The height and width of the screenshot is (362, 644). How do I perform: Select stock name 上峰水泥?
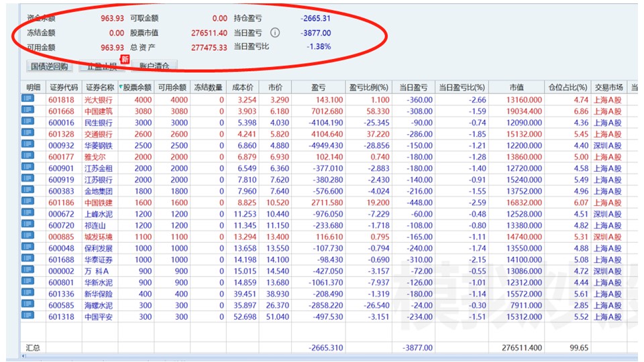pyautogui.click(x=99, y=215)
